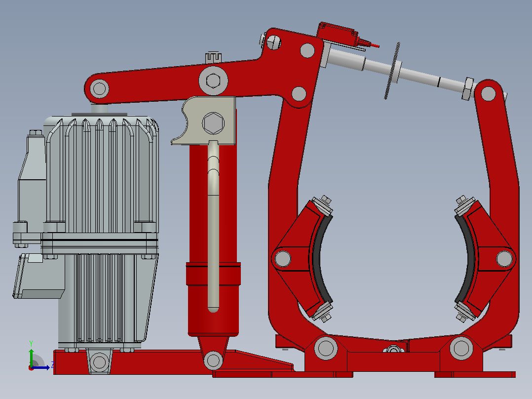
Task: Select the right arm's base pivot pin
Action: [461, 348]
